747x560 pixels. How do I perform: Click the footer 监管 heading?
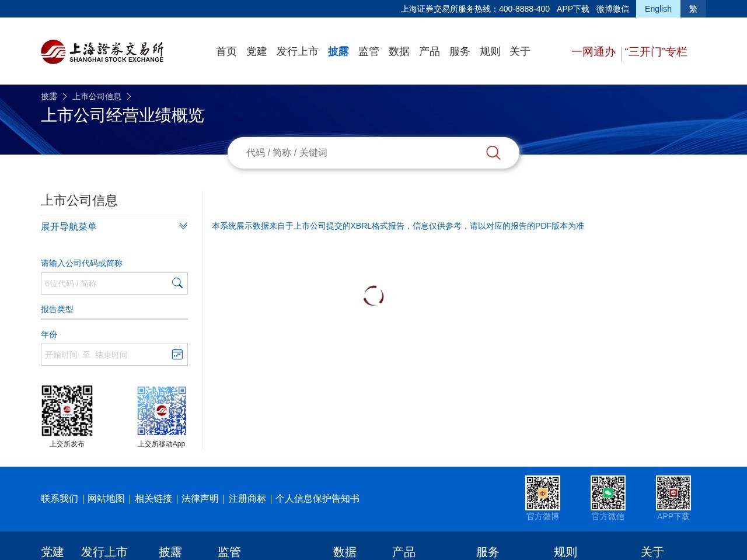[x=229, y=552]
